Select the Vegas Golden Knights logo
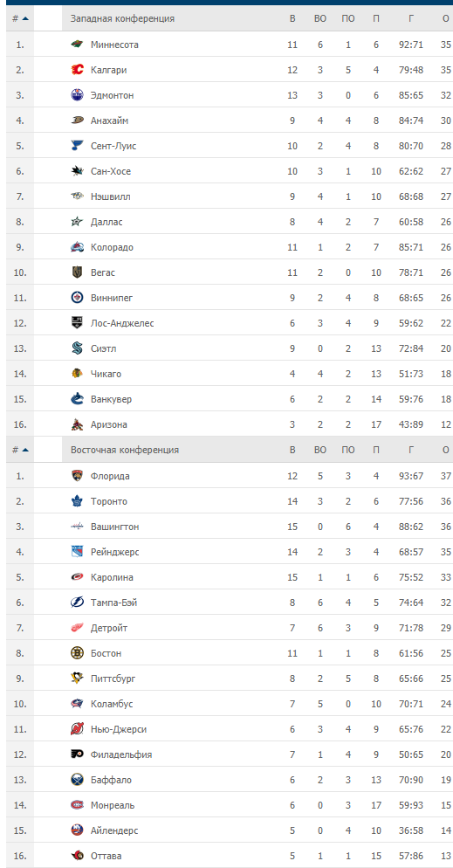The image size is (453, 868). 77,272
